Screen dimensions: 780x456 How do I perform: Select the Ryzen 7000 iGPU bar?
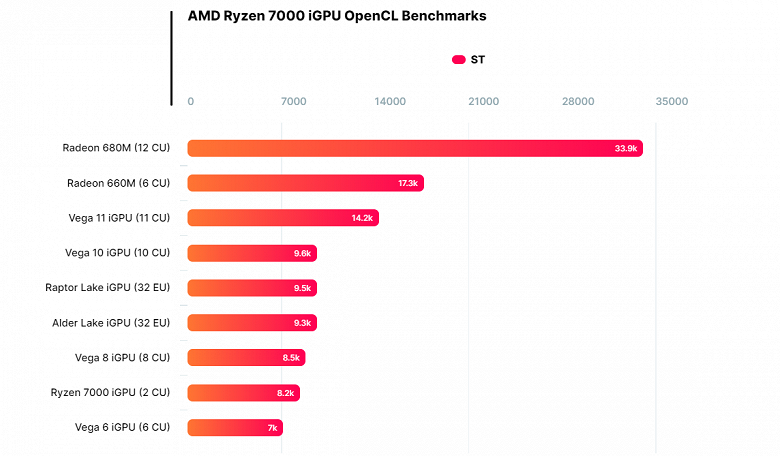click(x=244, y=393)
